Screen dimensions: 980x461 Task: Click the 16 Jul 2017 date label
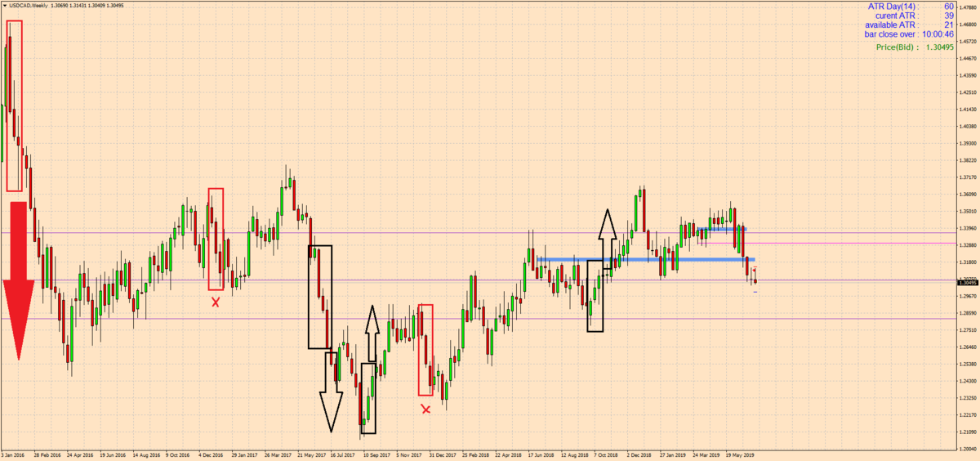pyautogui.click(x=341, y=454)
